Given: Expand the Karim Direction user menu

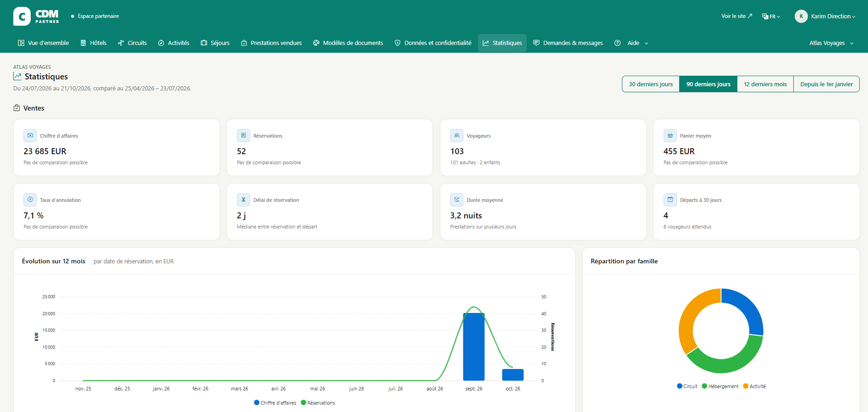Looking at the screenshot, I should 825,16.
